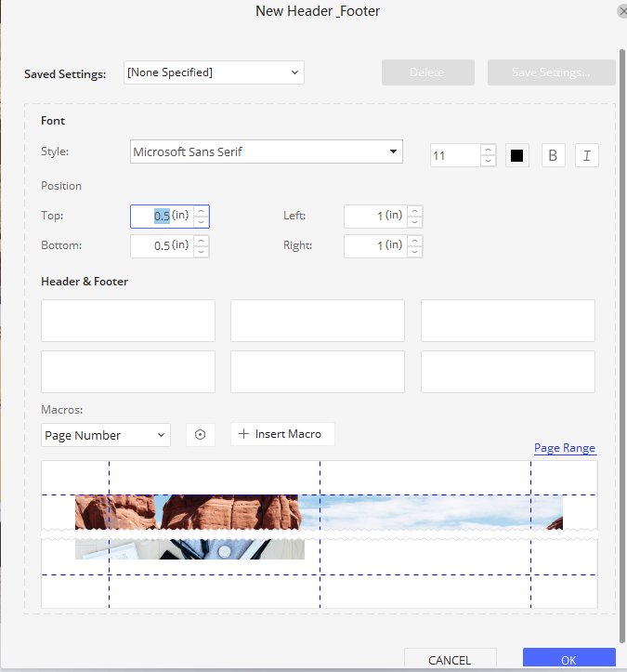Open the Macros Page Number dropdown
Viewport: 627px width, 672px height.
(106, 435)
